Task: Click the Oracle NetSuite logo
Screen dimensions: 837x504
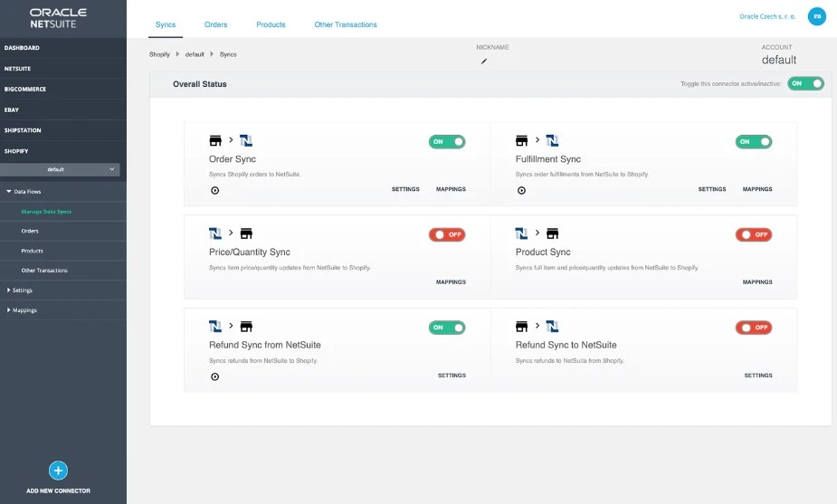Action: pyautogui.click(x=58, y=18)
